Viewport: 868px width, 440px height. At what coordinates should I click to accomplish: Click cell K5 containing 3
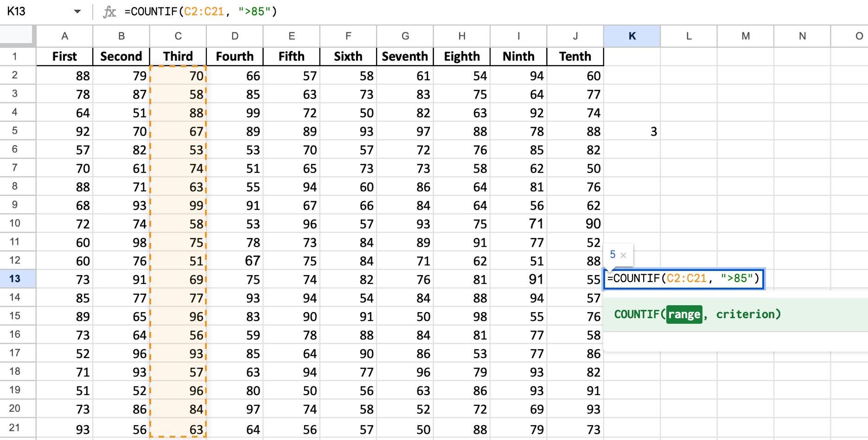click(632, 131)
